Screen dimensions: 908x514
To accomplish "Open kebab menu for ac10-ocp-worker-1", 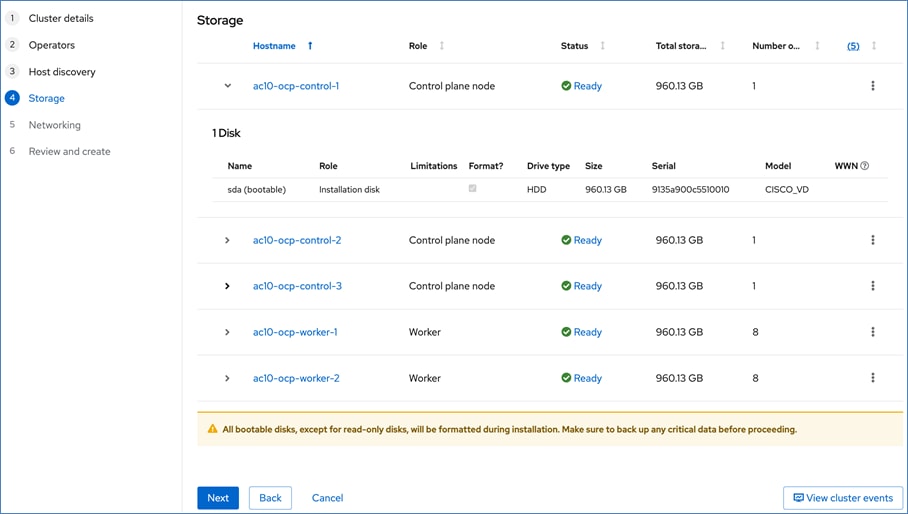I will [873, 332].
